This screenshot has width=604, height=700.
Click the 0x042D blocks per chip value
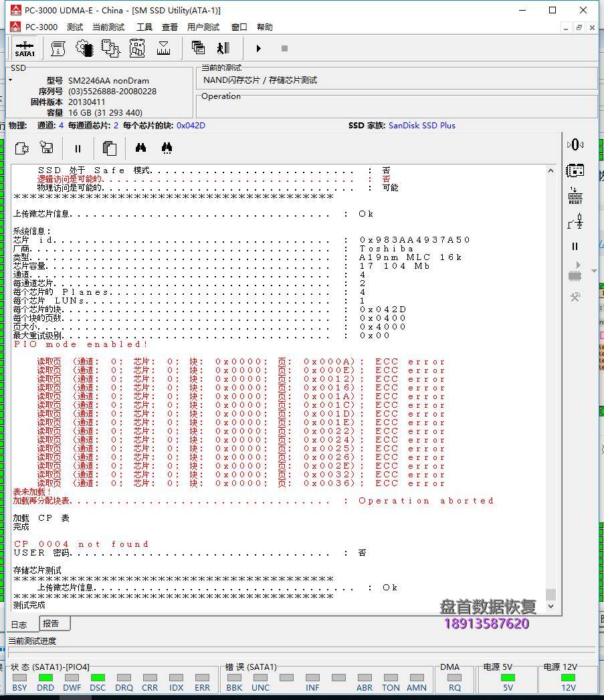click(191, 126)
